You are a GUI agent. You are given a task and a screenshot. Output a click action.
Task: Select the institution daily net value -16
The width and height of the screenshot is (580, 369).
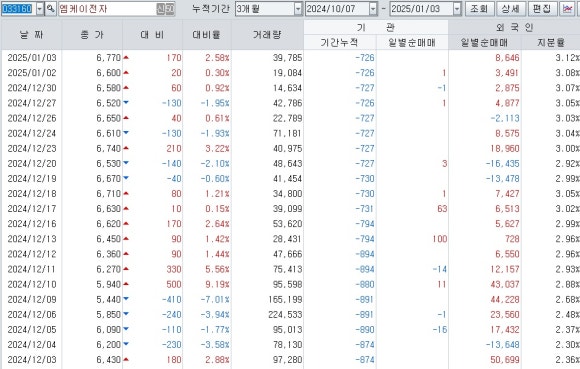pyautogui.click(x=440, y=330)
